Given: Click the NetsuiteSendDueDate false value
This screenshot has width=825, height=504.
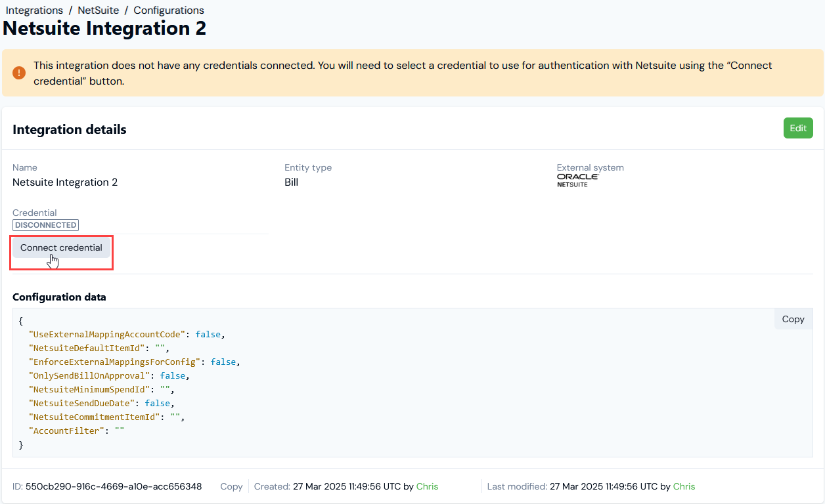Looking at the screenshot, I should (x=158, y=403).
